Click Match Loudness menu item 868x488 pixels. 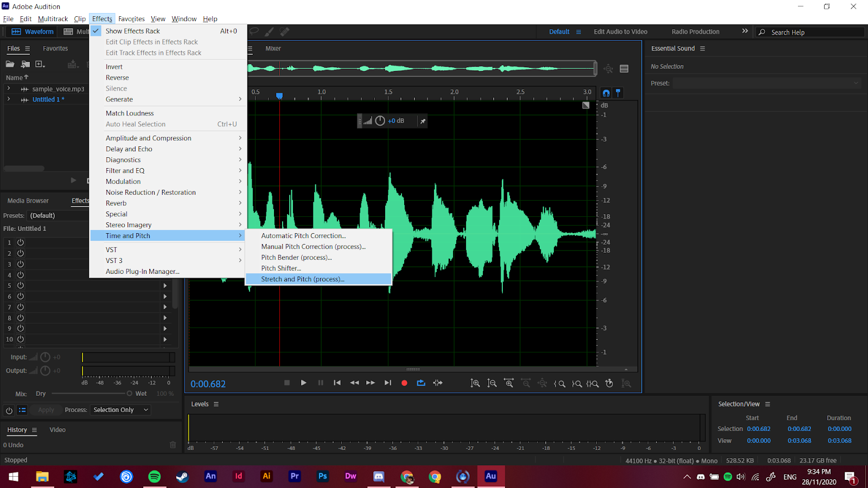click(168, 113)
